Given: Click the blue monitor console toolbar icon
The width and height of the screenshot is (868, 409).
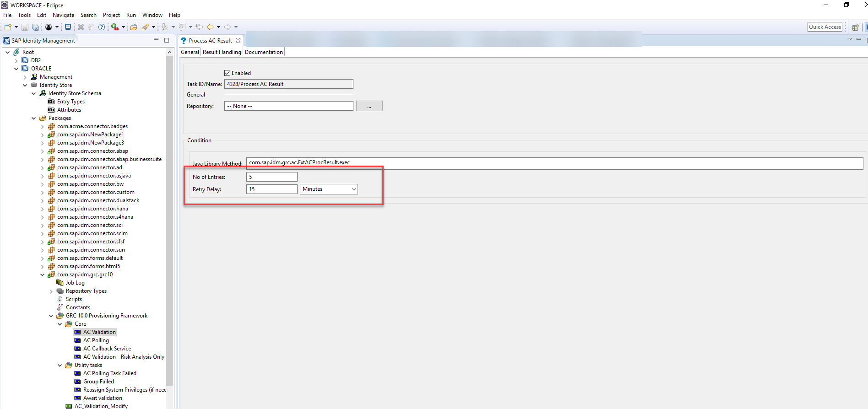Looking at the screenshot, I should click(68, 27).
